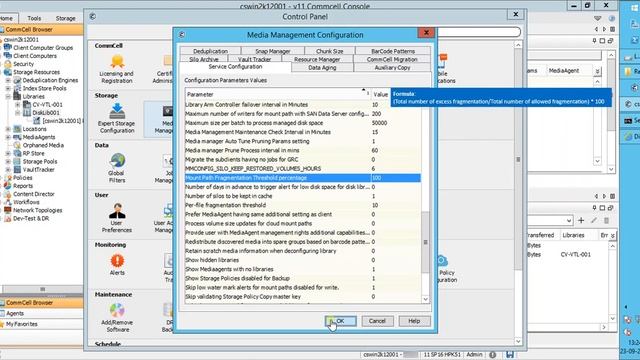Select Mount Path Fragmentation Threshold percentage row
Viewport: 640px width, 360px height.
[x=302, y=178]
